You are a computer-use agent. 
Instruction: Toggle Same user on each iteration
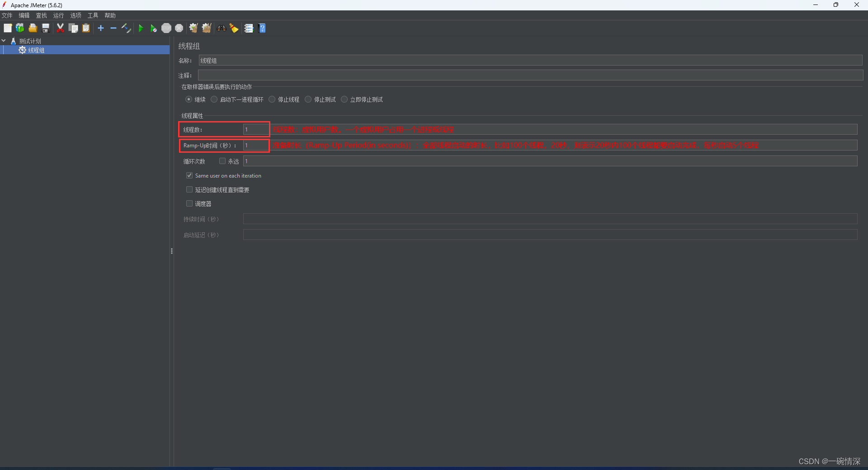(189, 175)
